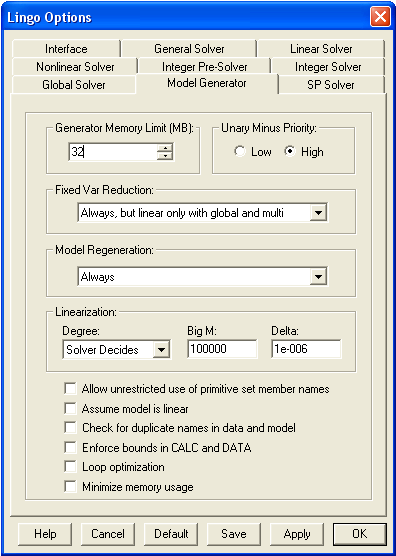Click the Cancel button
Screen dimensions: 396x556
(108, 534)
